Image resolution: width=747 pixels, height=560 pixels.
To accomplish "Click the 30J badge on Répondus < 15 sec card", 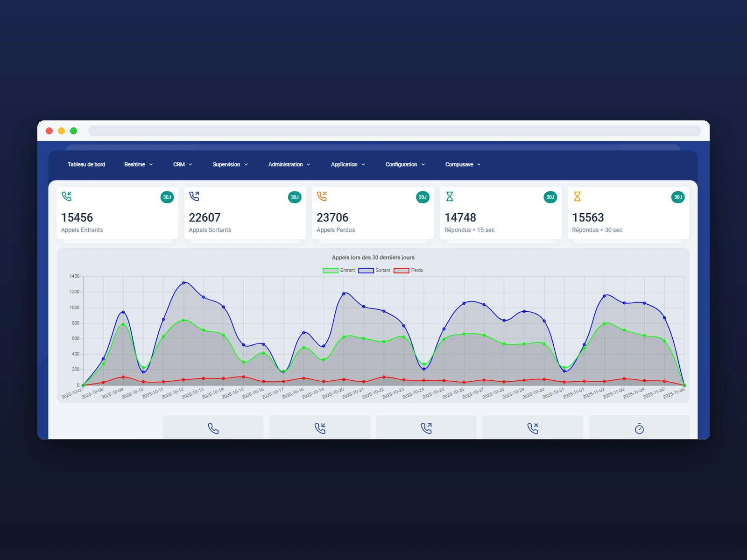I will click(550, 197).
